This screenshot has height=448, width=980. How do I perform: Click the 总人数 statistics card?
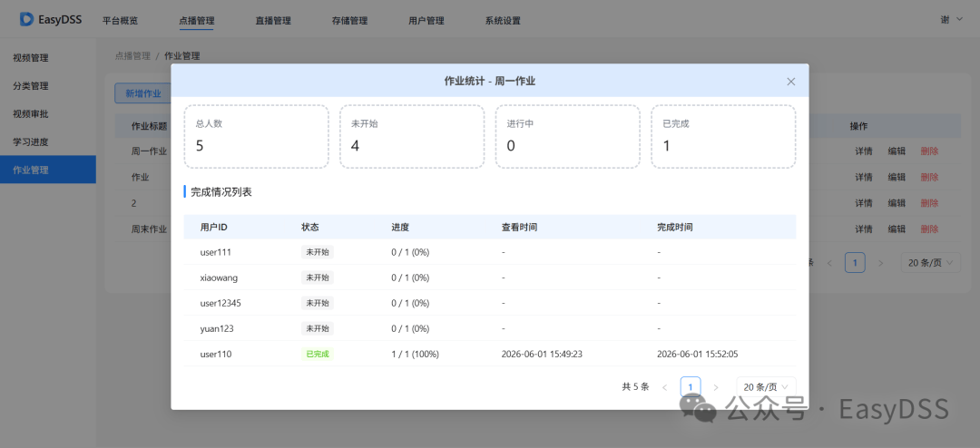(256, 136)
